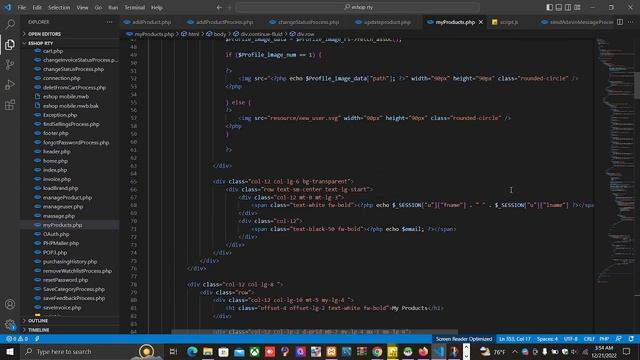The image size is (640, 360).
Task: Expand the Outline section
Action: (x=38, y=321)
